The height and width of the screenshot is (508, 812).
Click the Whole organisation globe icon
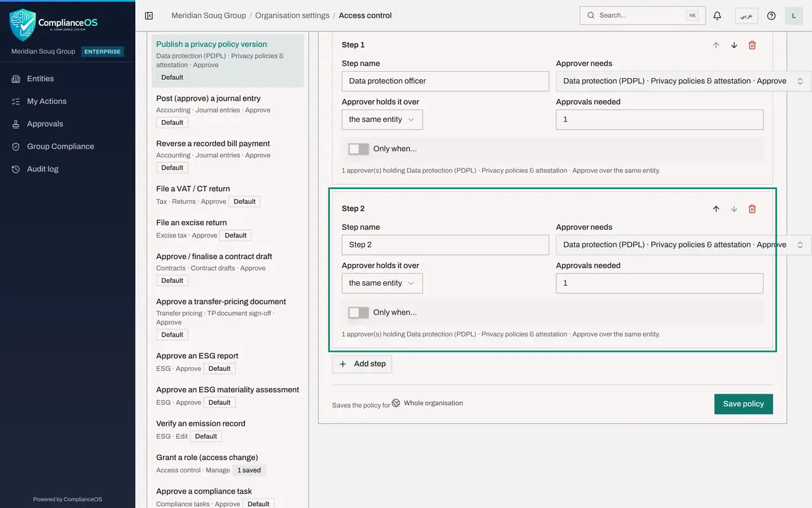(396, 403)
